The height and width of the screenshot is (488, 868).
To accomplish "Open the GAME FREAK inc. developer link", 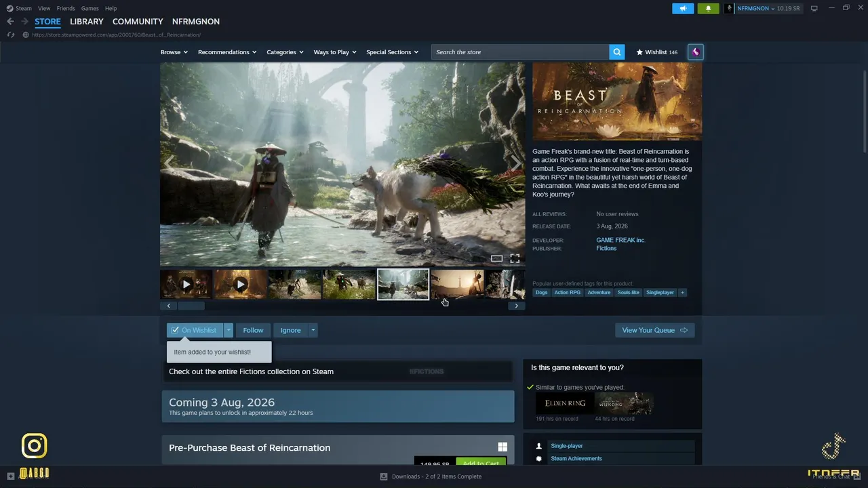I will [x=620, y=240].
